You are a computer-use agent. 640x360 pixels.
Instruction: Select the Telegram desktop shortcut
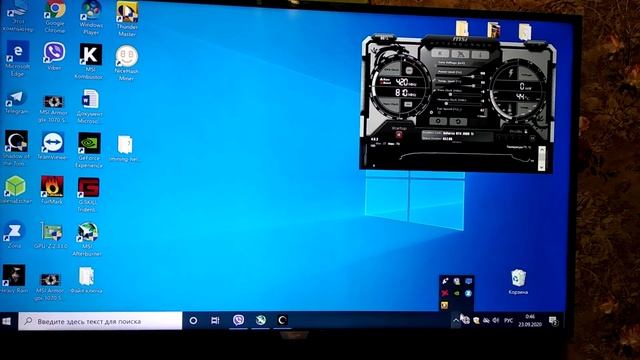pos(17,102)
